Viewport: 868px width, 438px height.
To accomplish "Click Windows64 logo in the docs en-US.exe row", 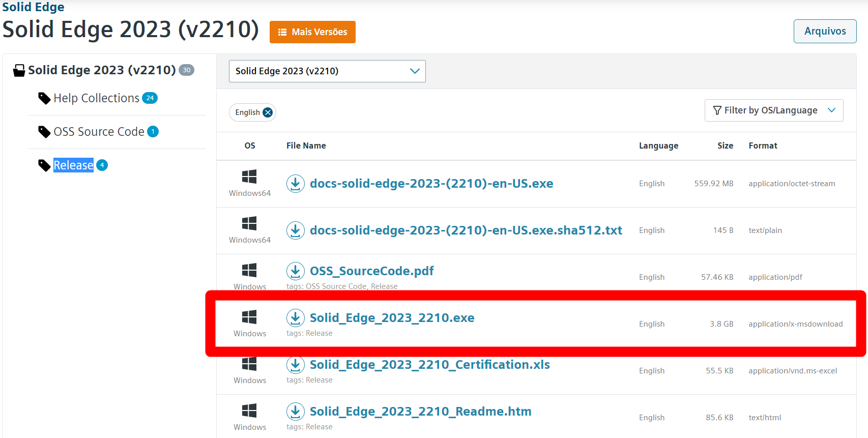I will tap(249, 177).
